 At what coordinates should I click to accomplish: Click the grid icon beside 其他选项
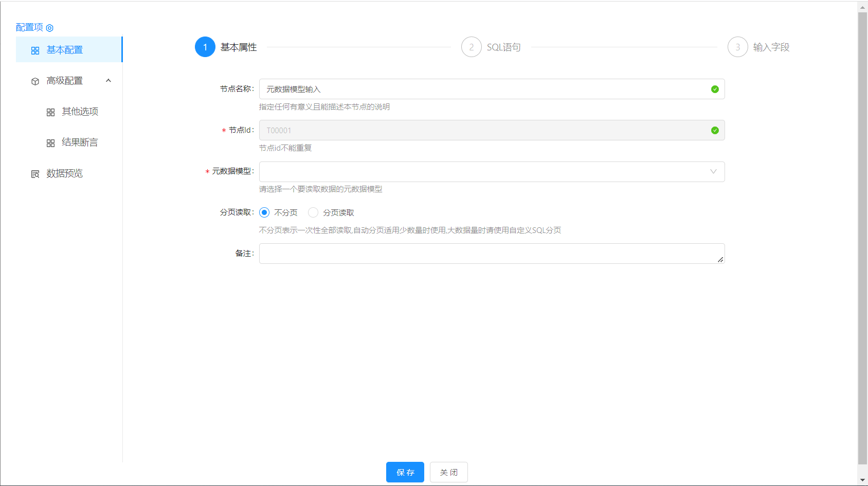(x=50, y=112)
